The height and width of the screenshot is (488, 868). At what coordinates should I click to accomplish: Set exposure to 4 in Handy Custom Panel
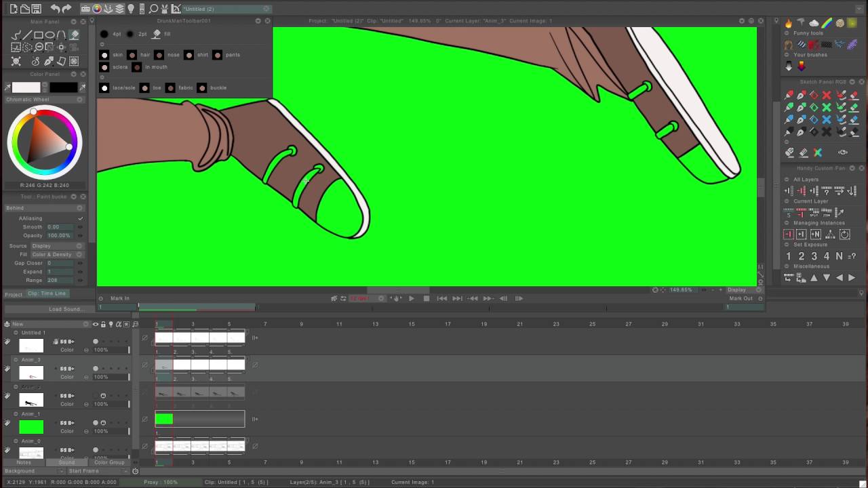click(826, 256)
